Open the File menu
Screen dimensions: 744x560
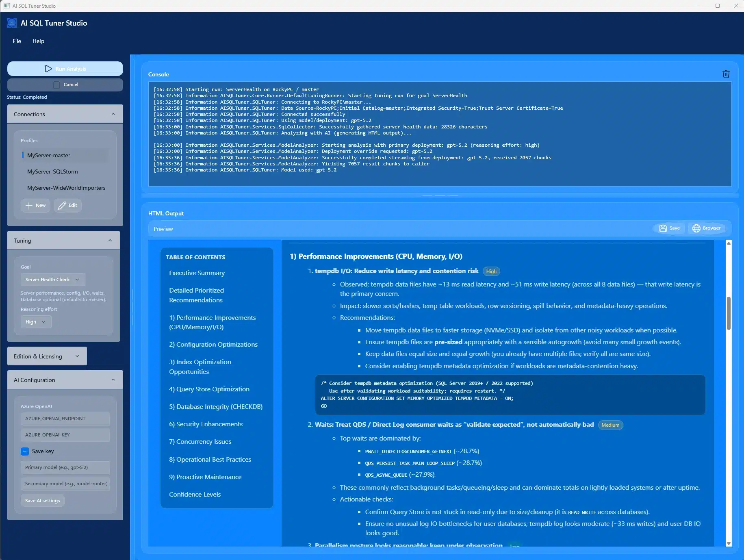[x=17, y=41]
